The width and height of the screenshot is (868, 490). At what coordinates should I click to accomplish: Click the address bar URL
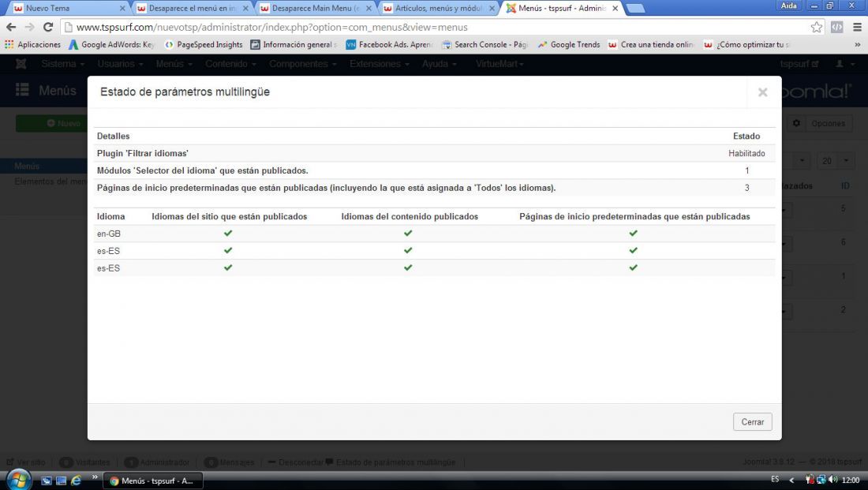tap(271, 27)
